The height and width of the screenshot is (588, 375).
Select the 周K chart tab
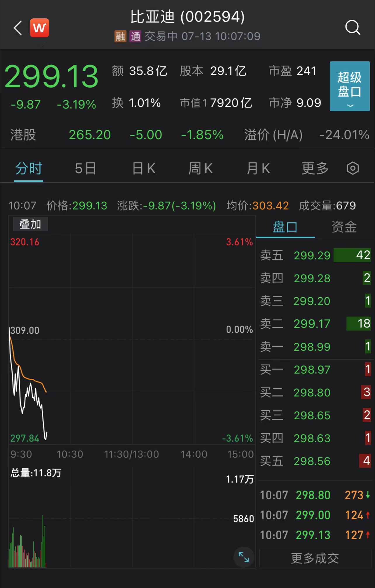point(201,168)
